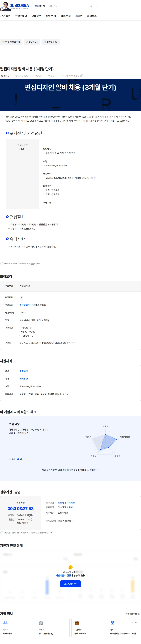Click the 음료/간식 제공 tag
The width and height of the screenshot is (141, 644).
51,42
